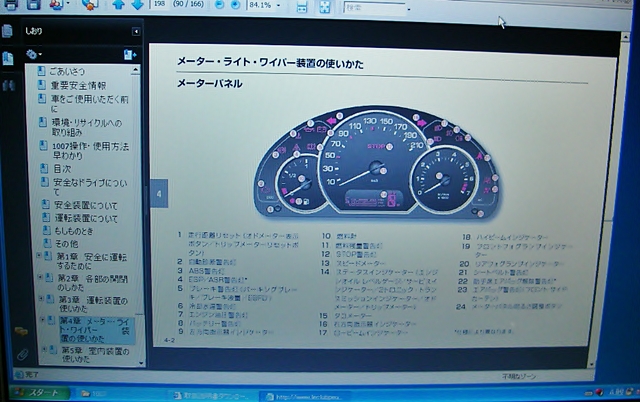Open the もしものとき bookmark

[74, 231]
